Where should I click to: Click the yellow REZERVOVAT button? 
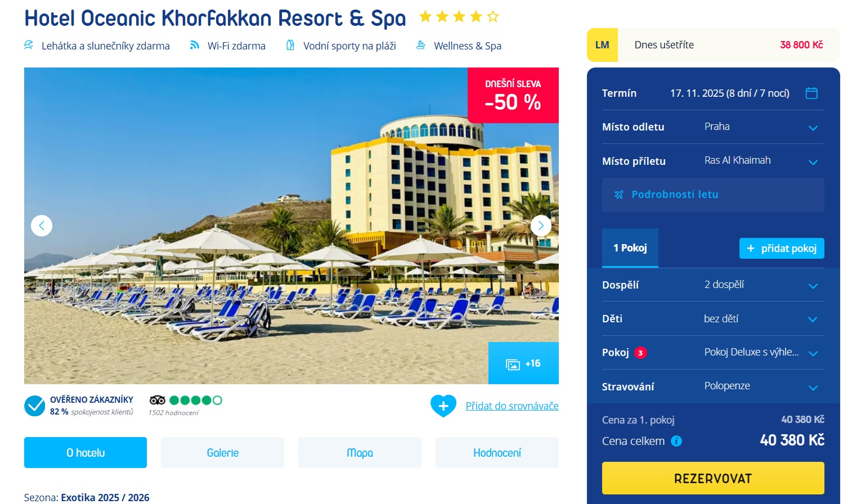[x=713, y=479]
